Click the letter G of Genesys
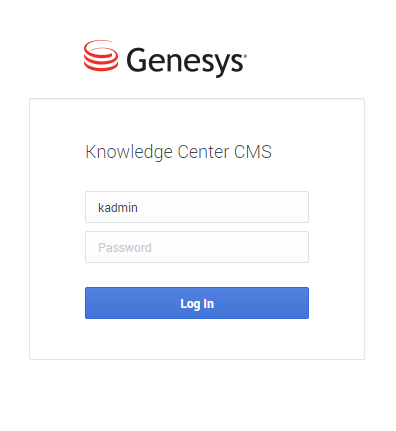The image size is (396, 431). point(137,60)
